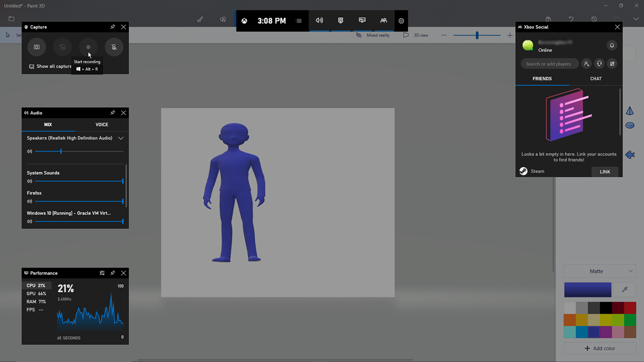The width and height of the screenshot is (644, 362).
Task: Mute the Firefox audio
Action: tap(30, 202)
